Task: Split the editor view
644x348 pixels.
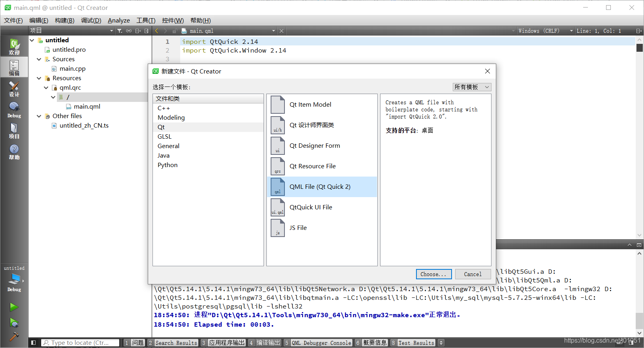Action: (x=638, y=31)
